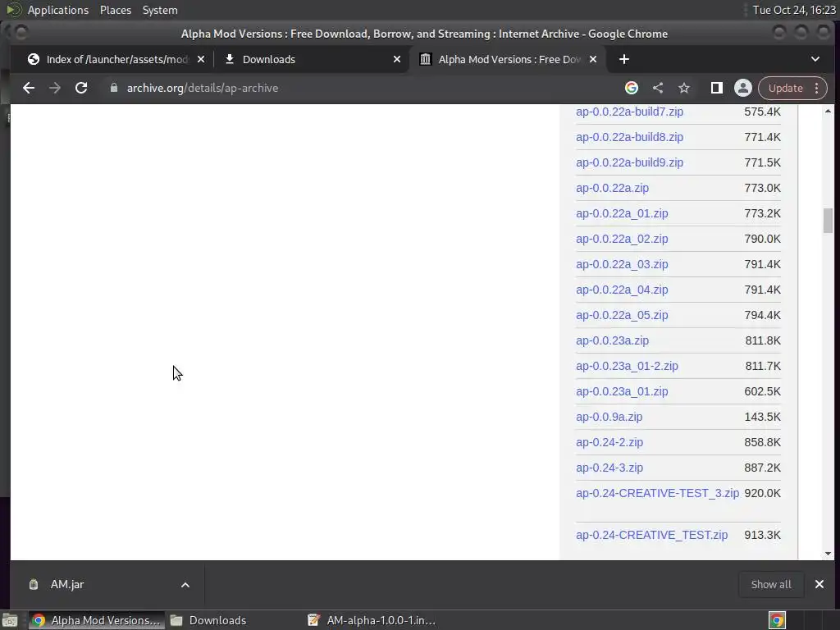
Task: Reload the archive.org page
Action: tap(81, 88)
